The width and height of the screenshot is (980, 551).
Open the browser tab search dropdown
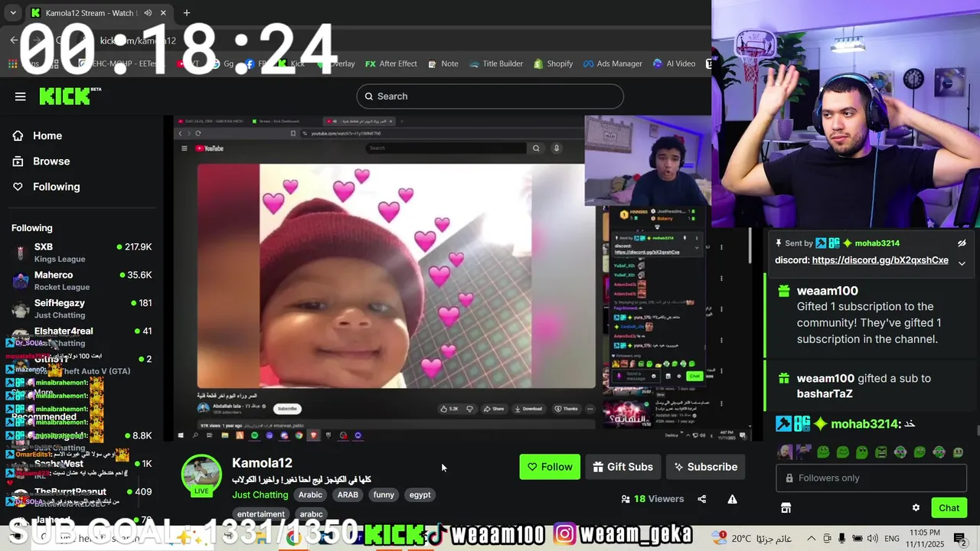[x=13, y=13]
